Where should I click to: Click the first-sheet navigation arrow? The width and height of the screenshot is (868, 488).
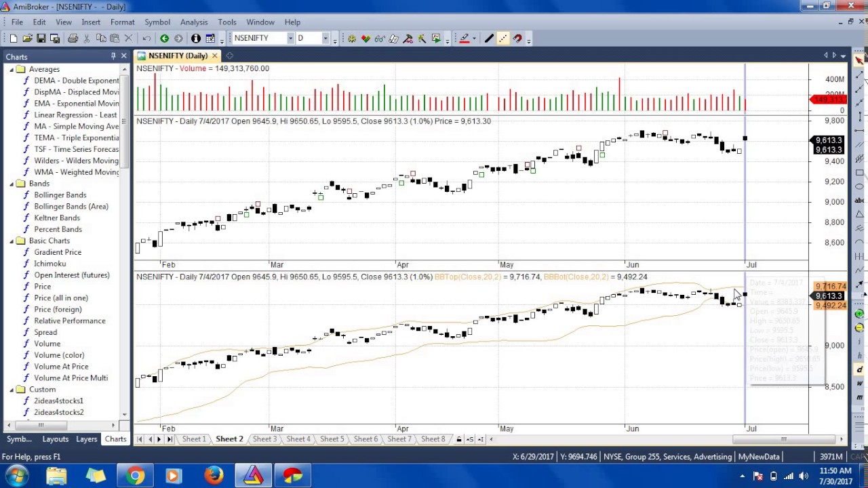point(140,439)
